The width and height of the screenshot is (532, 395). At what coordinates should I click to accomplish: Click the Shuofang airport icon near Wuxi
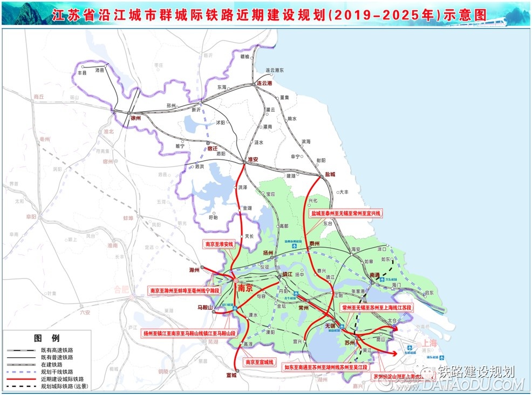coord(342,326)
